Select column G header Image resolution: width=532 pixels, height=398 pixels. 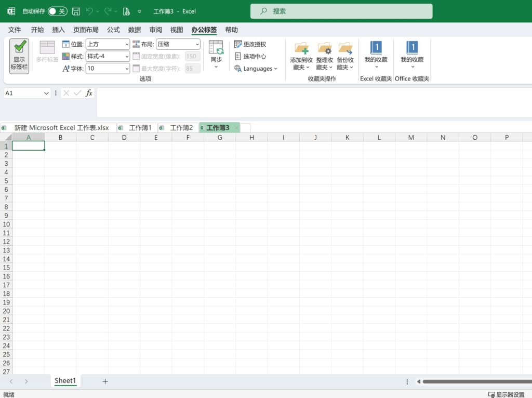[220, 137]
